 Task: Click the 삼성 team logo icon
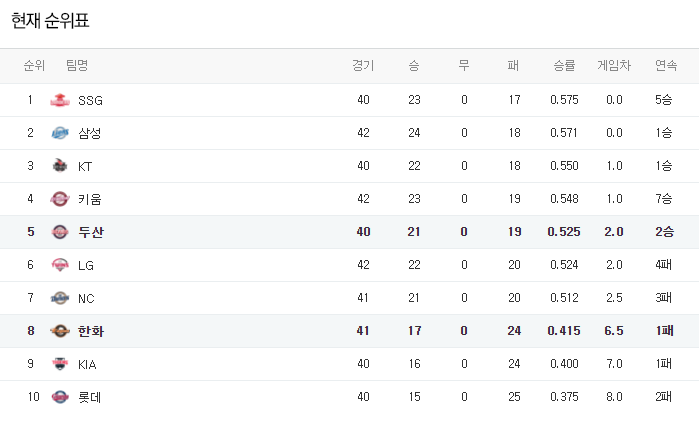[61, 133]
